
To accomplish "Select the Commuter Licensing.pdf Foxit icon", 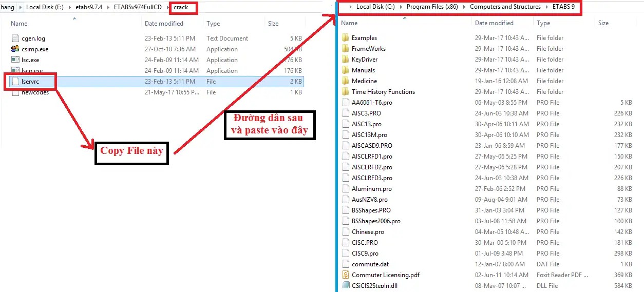I will 345,275.
